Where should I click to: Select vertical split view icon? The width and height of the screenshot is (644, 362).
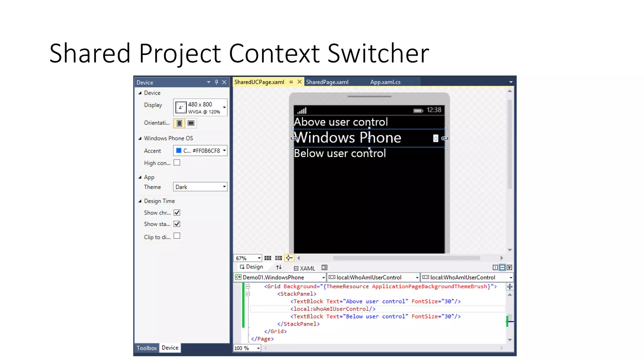[x=495, y=267]
